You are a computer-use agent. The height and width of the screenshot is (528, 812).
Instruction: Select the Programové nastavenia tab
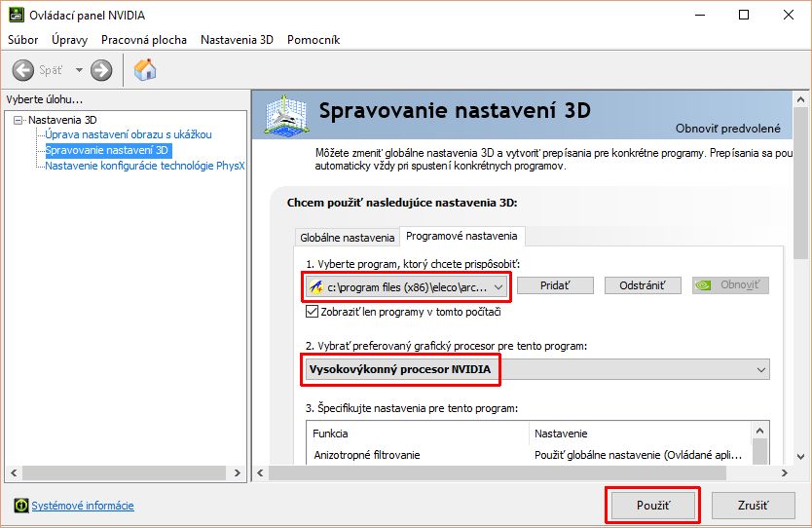(x=461, y=236)
